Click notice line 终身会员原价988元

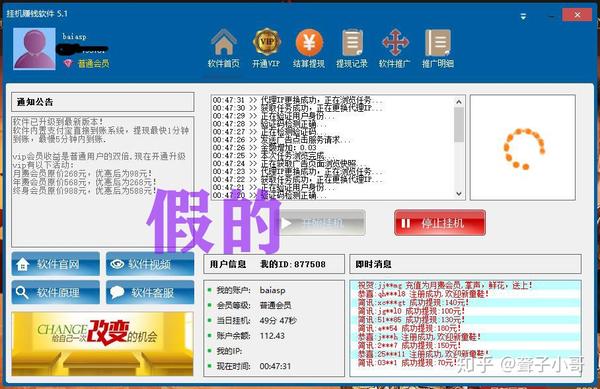point(84,190)
